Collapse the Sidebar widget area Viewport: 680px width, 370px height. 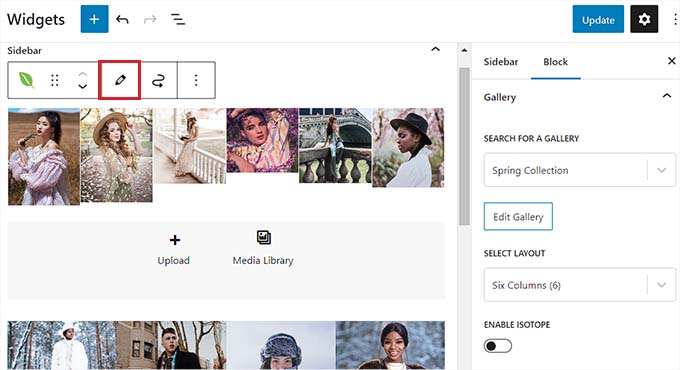point(435,49)
